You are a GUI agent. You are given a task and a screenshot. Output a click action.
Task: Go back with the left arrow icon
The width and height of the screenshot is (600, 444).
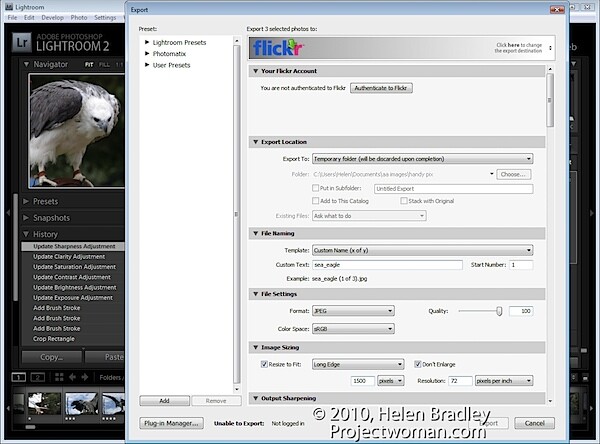[72, 377]
